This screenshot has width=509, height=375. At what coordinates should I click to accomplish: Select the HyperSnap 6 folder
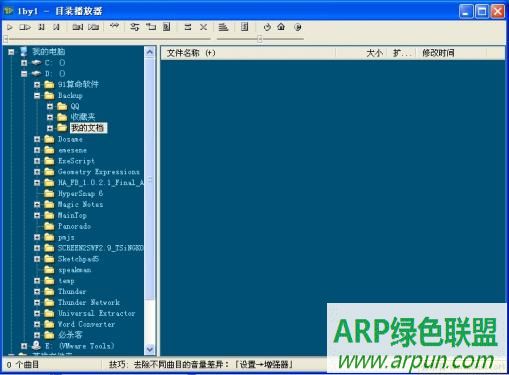[80, 193]
